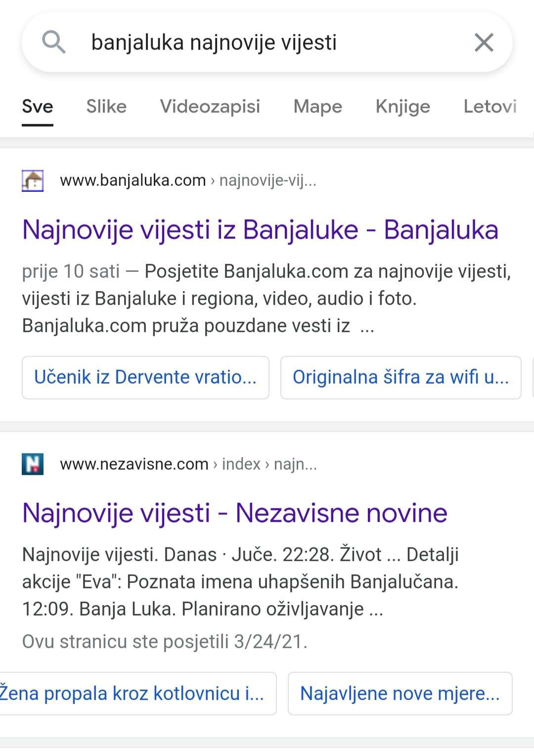Select the Sve tab
The height and width of the screenshot is (756, 534).
click(38, 107)
